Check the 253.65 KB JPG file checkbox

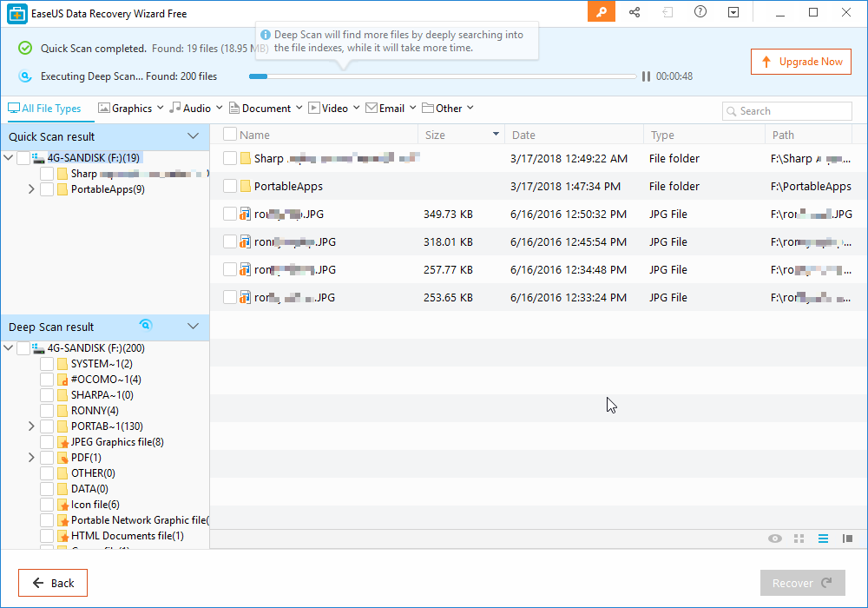pyautogui.click(x=230, y=297)
